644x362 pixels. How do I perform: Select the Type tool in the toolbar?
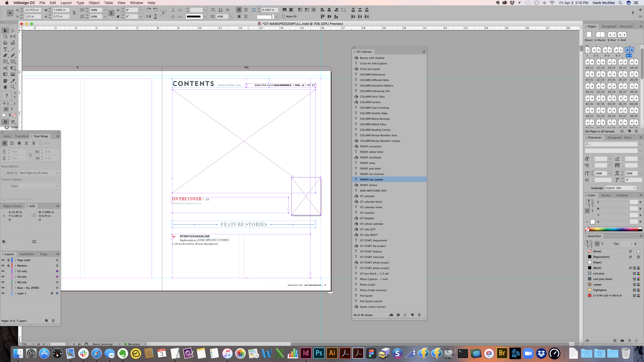coord(5,49)
